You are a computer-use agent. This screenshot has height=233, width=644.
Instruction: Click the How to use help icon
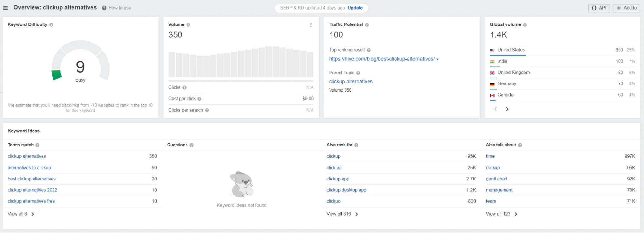coord(104,8)
